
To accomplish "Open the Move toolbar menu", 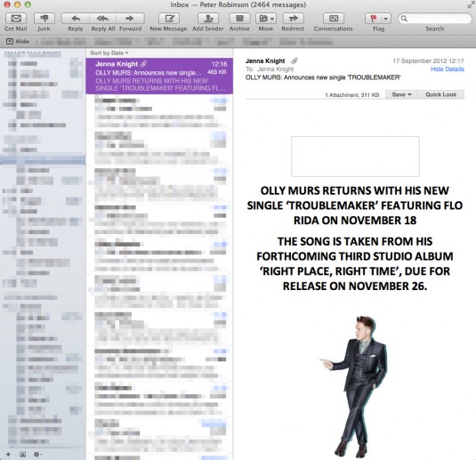I will tap(266, 19).
